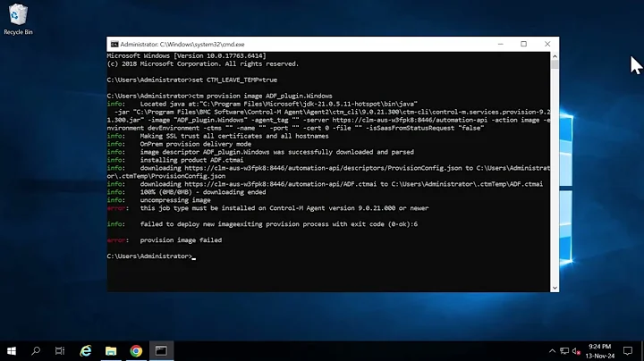Click the Administrator cmd.exe window title text
The image size is (644, 361).
click(x=182, y=45)
